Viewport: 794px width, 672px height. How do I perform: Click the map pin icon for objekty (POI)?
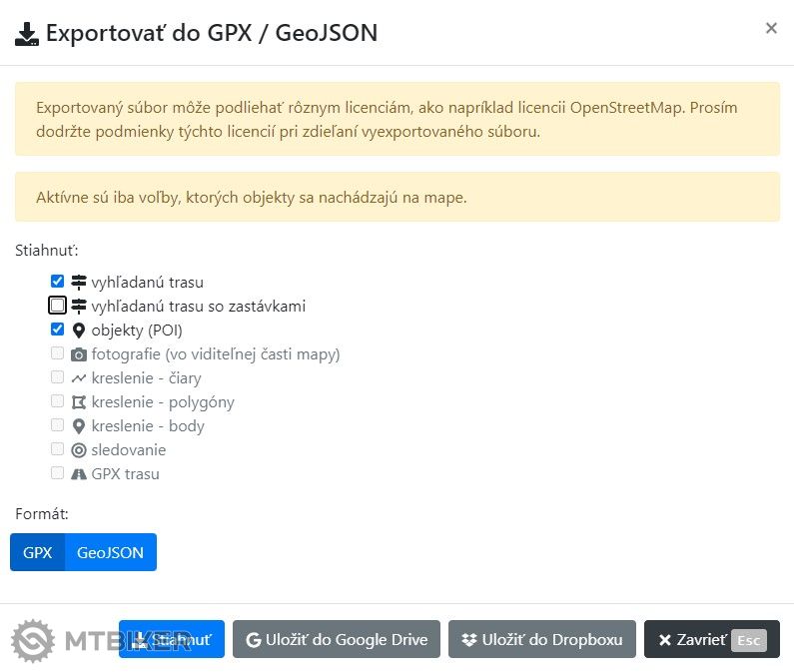coord(79,331)
